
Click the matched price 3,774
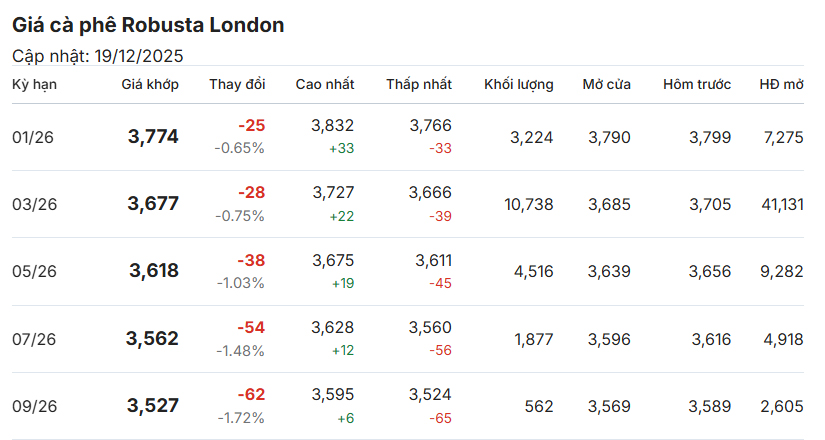click(x=153, y=137)
